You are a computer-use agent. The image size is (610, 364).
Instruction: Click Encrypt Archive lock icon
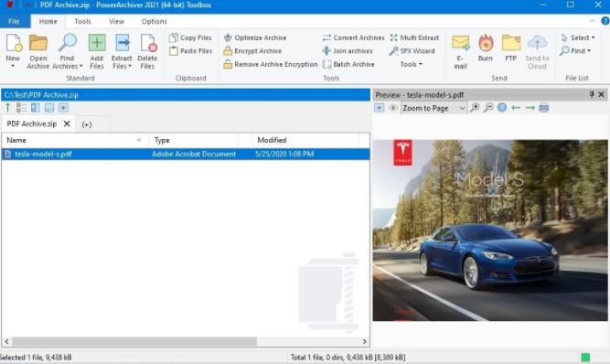pyautogui.click(x=228, y=51)
